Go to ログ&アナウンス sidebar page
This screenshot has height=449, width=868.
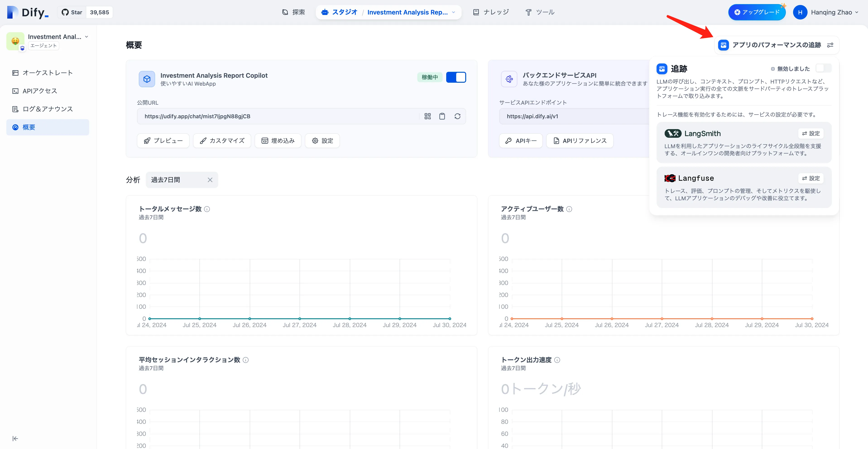[48, 109]
